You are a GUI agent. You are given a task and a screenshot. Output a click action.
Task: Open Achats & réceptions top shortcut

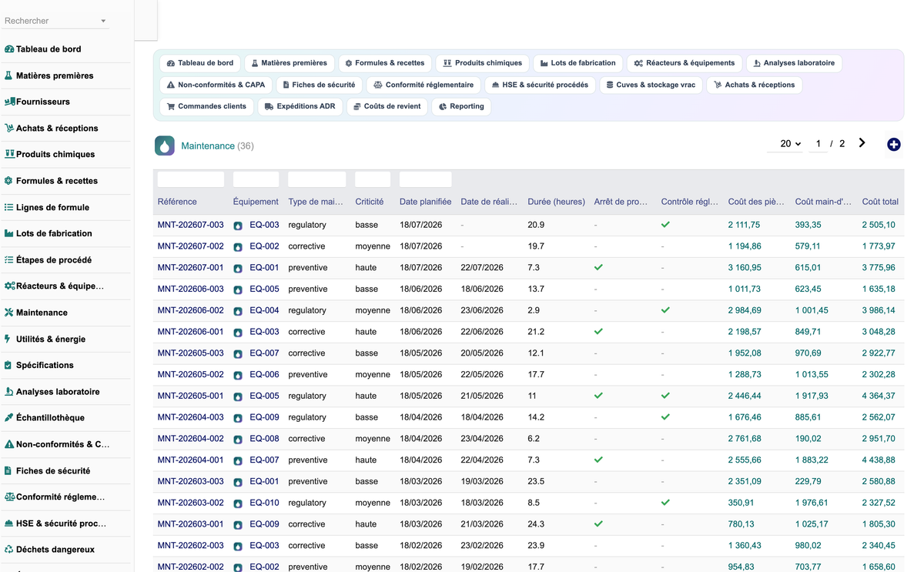(x=755, y=85)
